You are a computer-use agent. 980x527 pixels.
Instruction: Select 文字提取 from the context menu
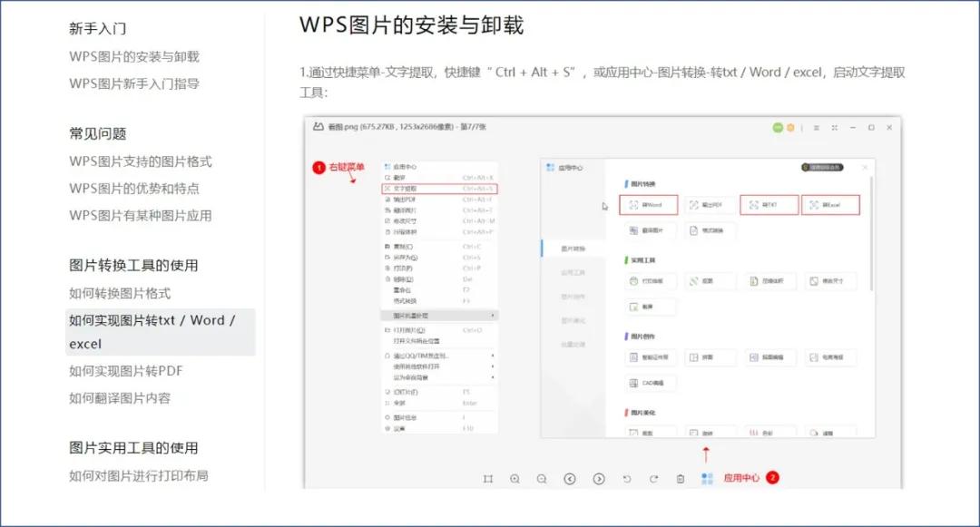tap(413, 188)
